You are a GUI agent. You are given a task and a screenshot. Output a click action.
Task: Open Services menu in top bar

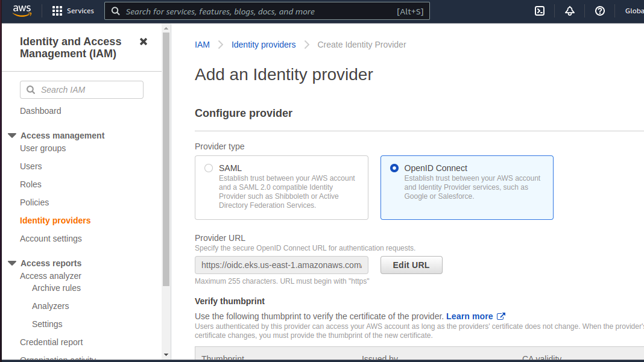[x=73, y=11]
